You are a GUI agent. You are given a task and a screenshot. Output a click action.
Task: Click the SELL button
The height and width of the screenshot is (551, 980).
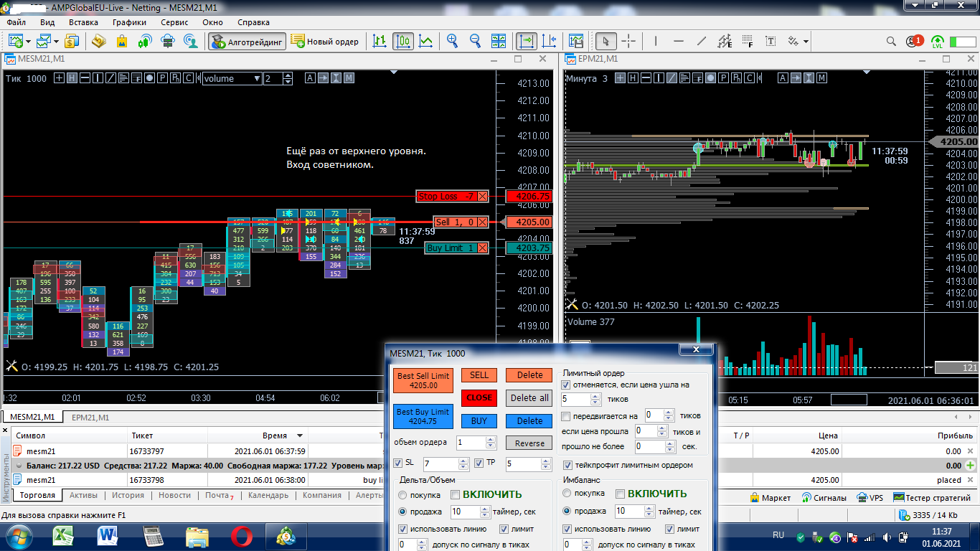pos(479,375)
